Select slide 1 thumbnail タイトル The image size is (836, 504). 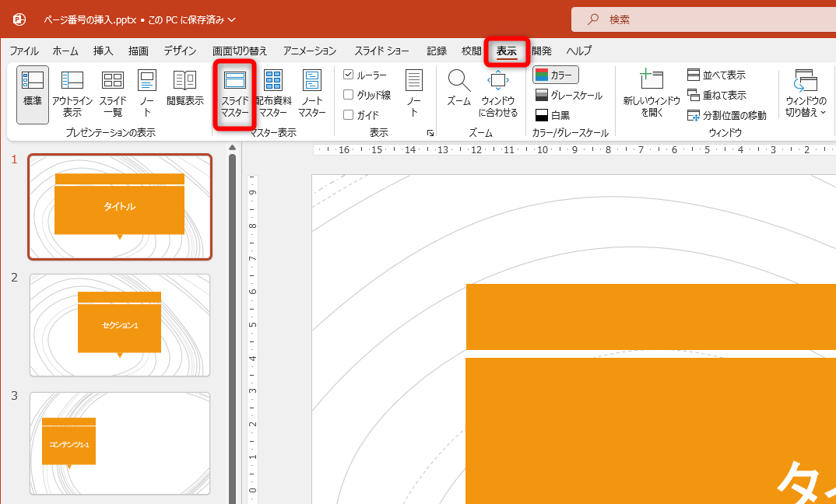[x=120, y=207]
